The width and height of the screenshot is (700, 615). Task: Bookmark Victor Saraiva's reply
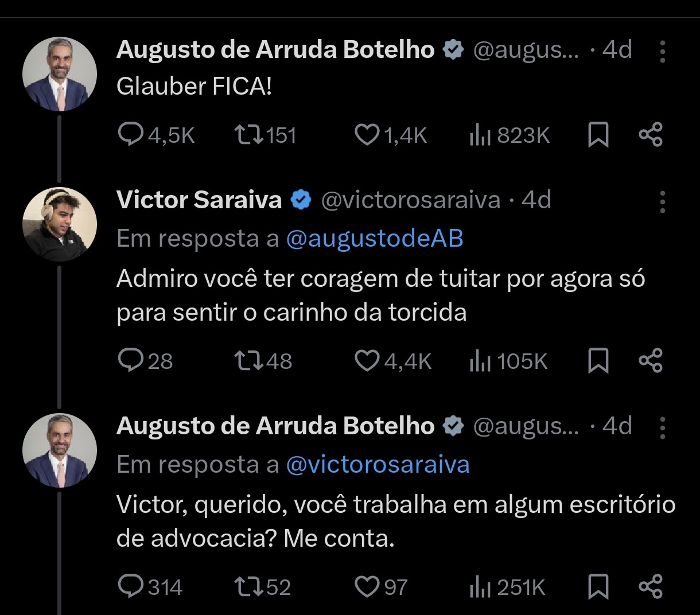pyautogui.click(x=598, y=361)
